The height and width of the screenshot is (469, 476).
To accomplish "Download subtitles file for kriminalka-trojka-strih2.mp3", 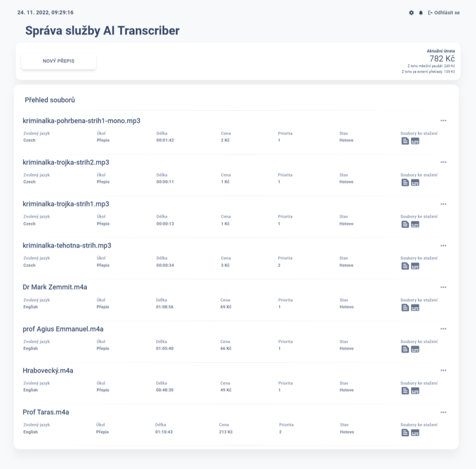I will 415,183.
